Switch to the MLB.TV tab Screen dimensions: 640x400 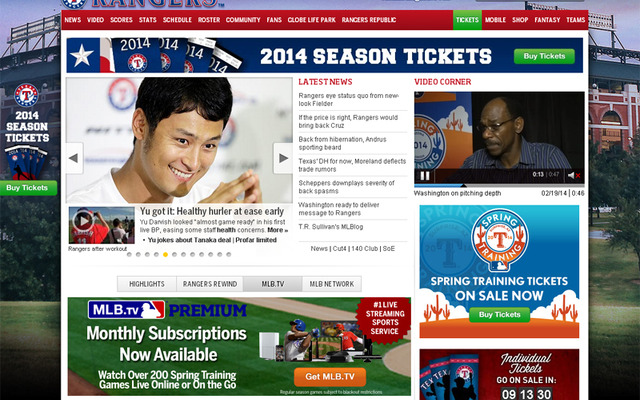pyautogui.click(x=273, y=284)
